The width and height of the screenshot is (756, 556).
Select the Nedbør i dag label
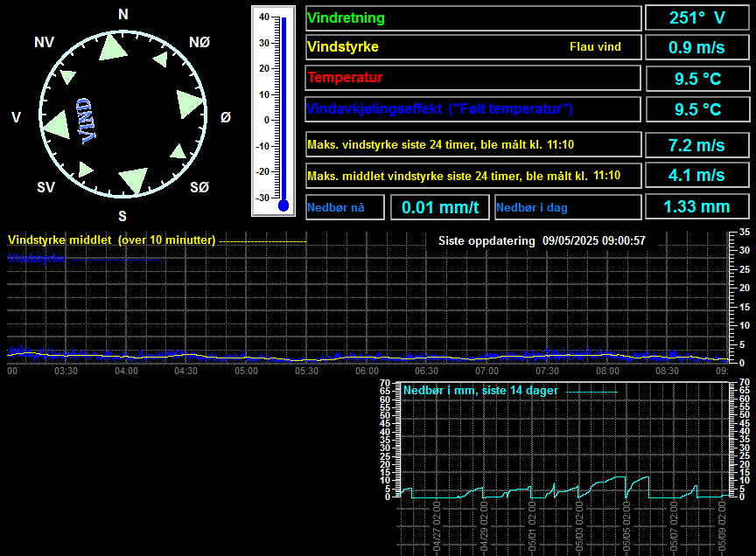pyautogui.click(x=532, y=208)
